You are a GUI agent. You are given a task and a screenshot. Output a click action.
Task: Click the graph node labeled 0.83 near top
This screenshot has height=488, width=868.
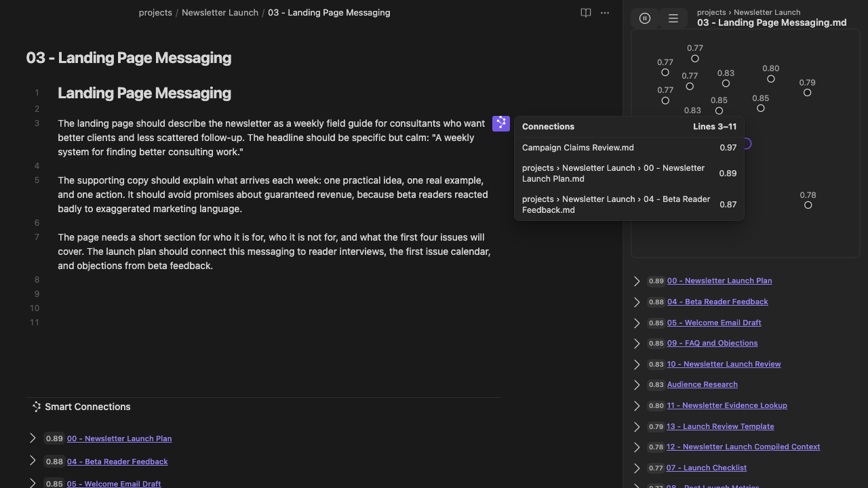pos(726,83)
